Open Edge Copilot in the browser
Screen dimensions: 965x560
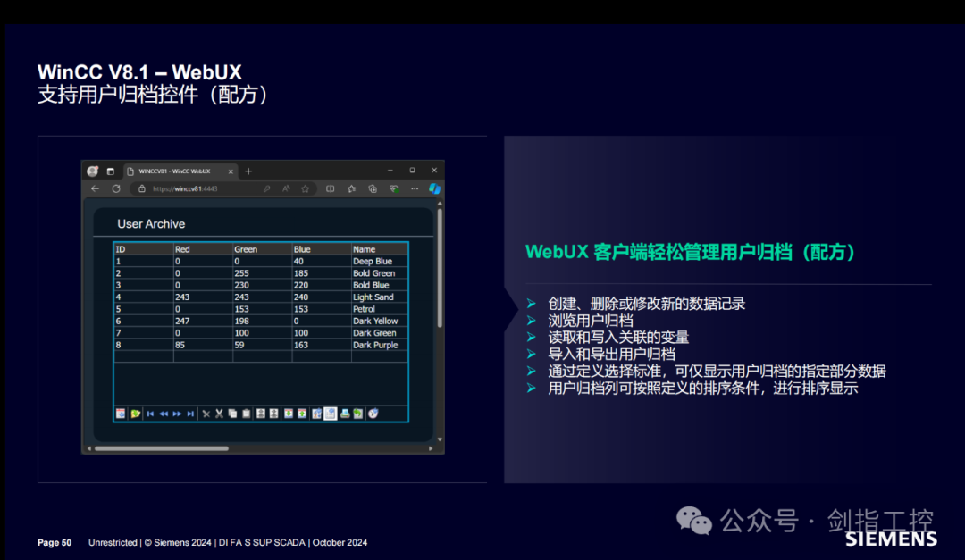click(435, 188)
